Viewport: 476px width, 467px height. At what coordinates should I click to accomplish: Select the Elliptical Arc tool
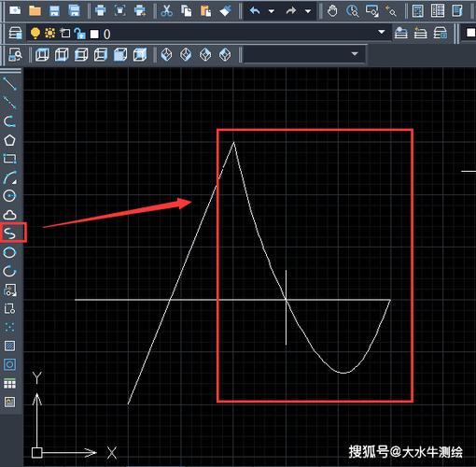(x=9, y=271)
